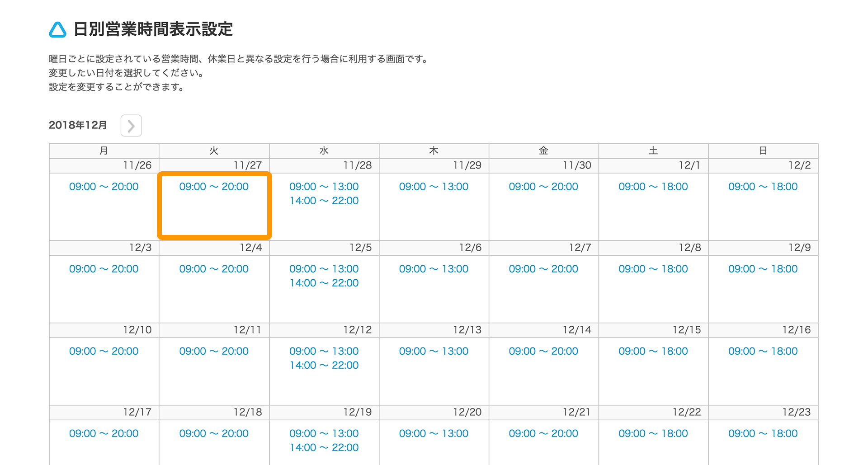Click the 12/5 date label
This screenshot has width=868, height=465.
pyautogui.click(x=360, y=248)
